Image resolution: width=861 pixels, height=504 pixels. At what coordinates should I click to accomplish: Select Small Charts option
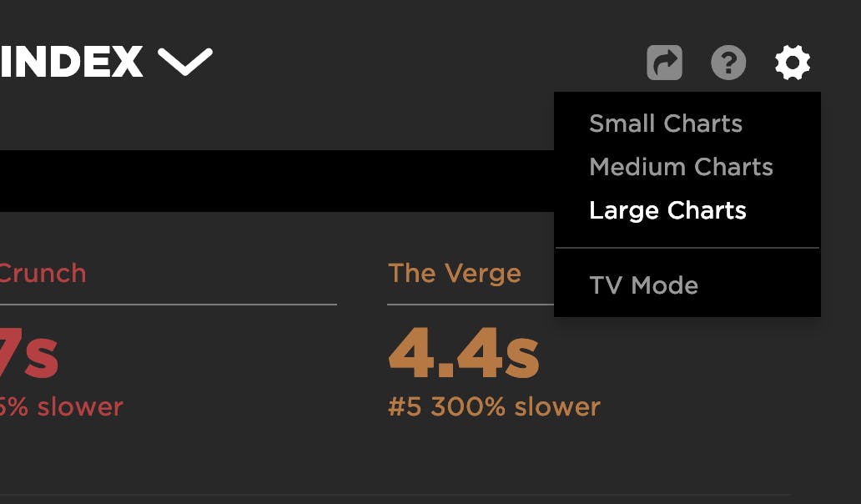pyautogui.click(x=665, y=123)
